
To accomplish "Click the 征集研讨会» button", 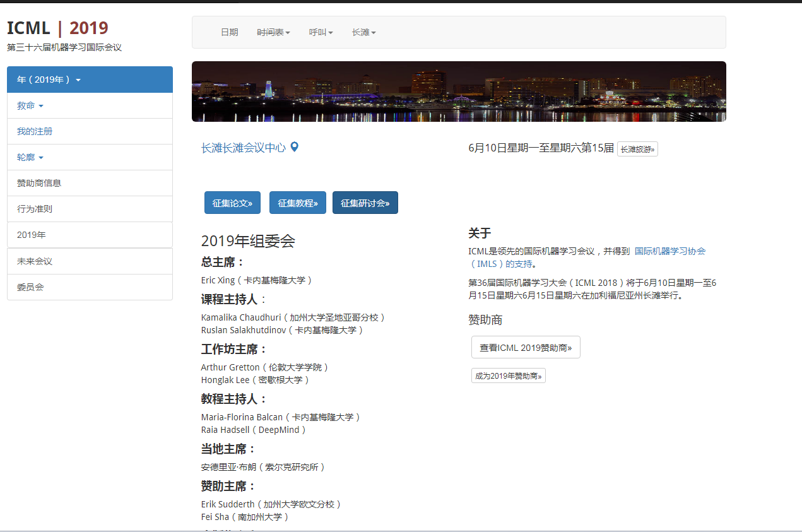I will 365,203.
